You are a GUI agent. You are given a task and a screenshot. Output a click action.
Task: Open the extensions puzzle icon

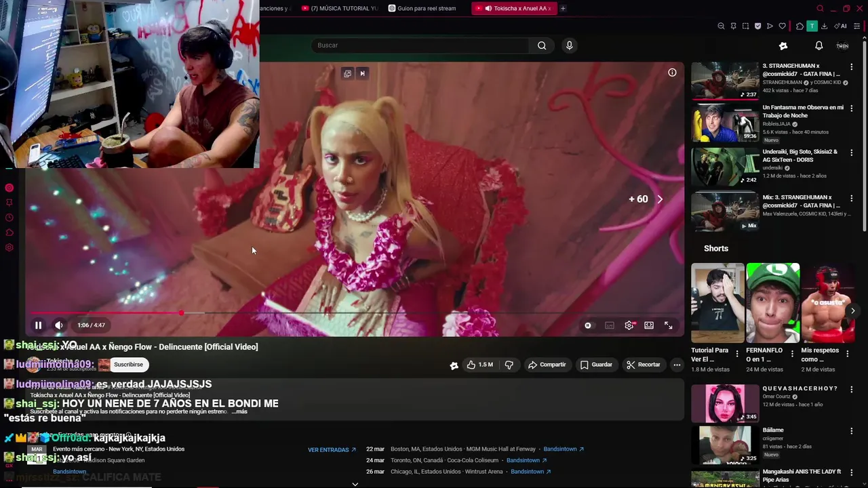pos(800,26)
